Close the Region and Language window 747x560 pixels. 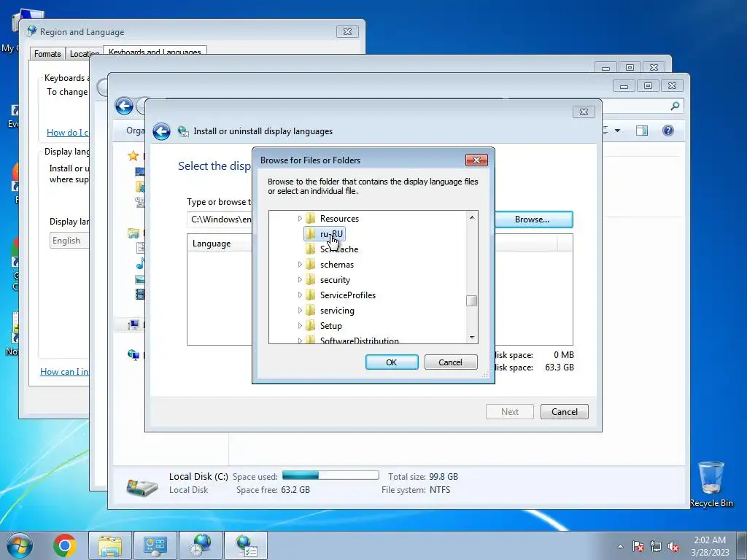347,32
